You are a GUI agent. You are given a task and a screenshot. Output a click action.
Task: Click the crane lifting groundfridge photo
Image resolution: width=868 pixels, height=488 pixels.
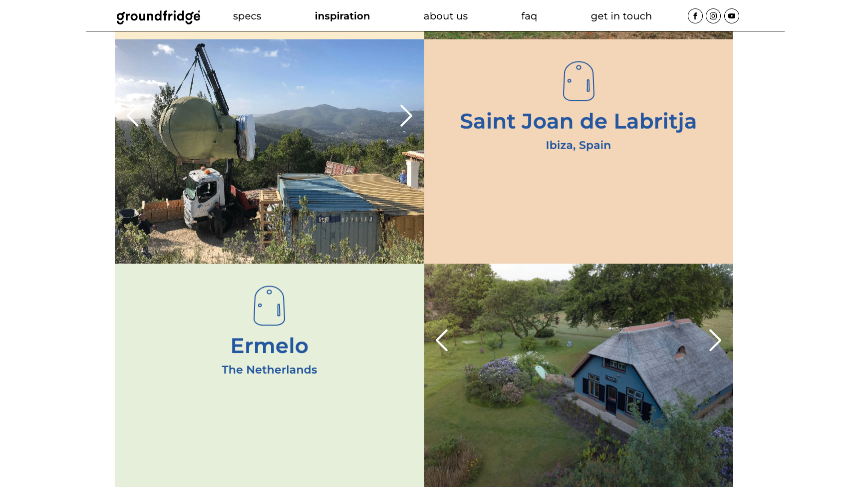coord(270,152)
